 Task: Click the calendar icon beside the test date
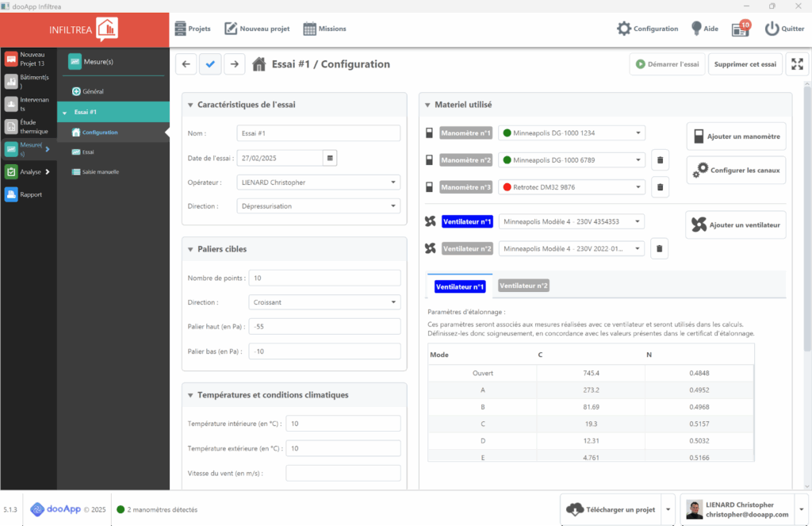click(x=331, y=157)
